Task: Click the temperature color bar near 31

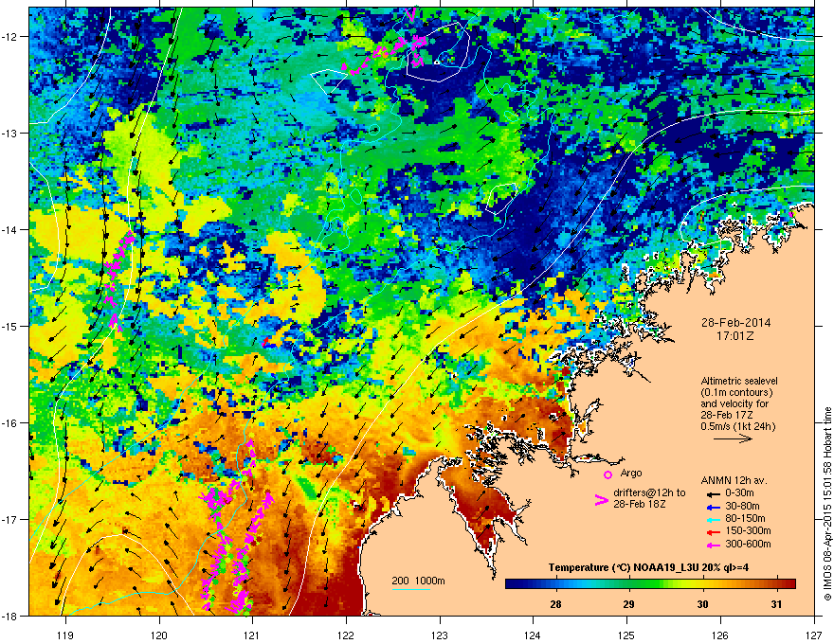Action: point(776,583)
